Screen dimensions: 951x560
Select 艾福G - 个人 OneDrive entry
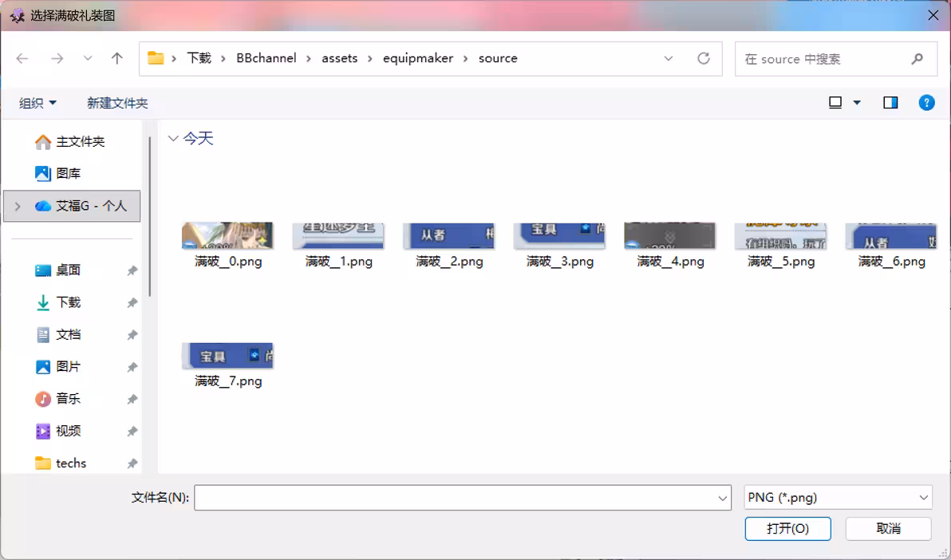point(72,207)
